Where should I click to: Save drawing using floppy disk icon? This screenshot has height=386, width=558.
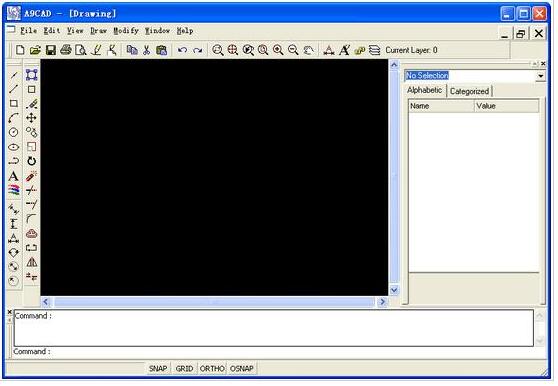click(x=51, y=50)
